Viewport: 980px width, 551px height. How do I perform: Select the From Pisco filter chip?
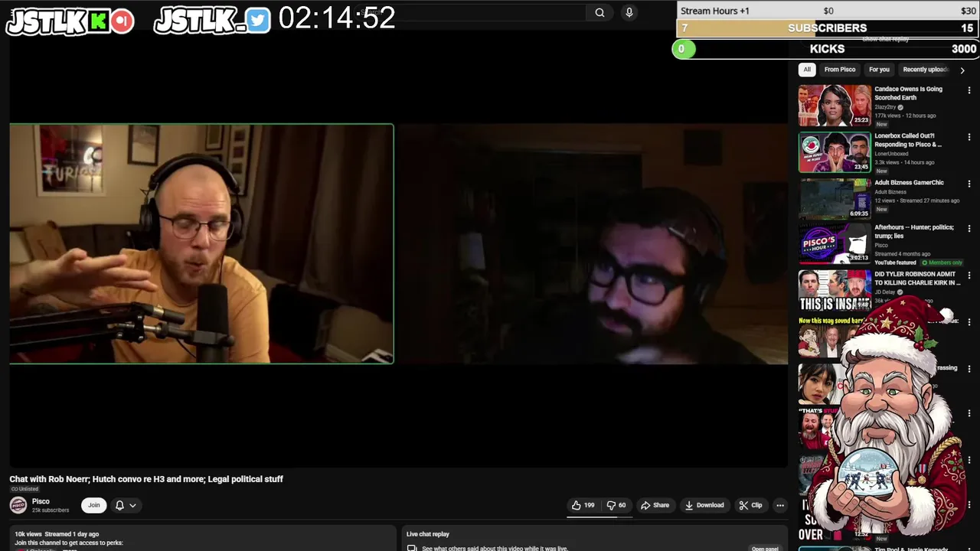840,70
